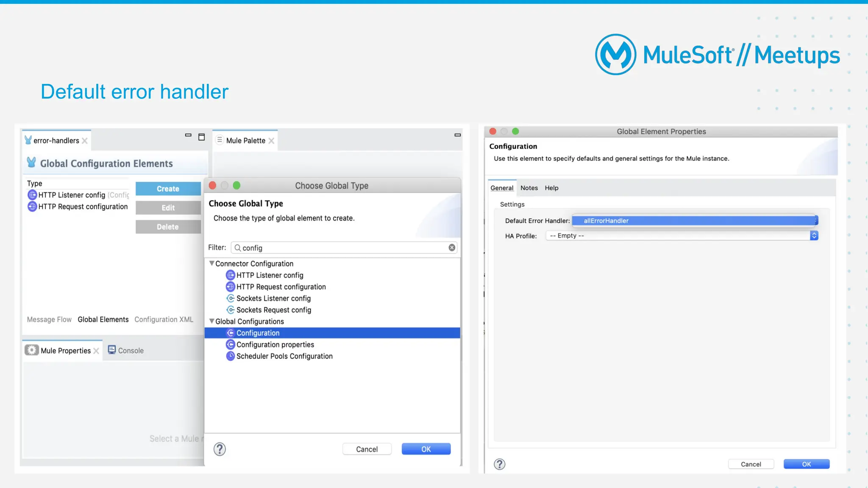
Task: Switch to the Notes tab
Action: point(529,188)
